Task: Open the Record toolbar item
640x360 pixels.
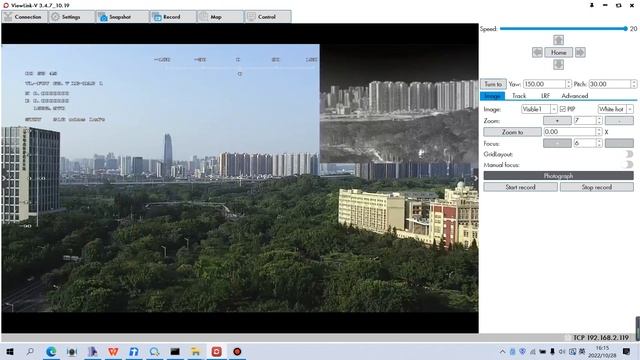Action: point(173,17)
